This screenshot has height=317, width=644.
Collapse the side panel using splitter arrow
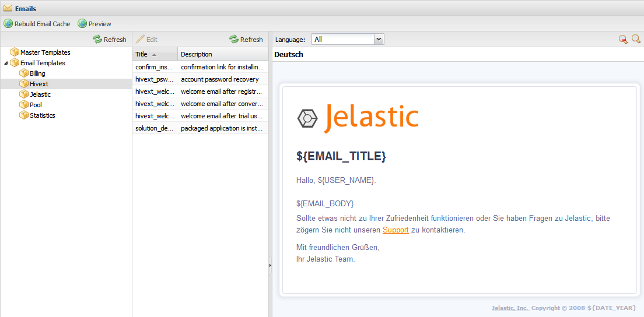tap(270, 266)
